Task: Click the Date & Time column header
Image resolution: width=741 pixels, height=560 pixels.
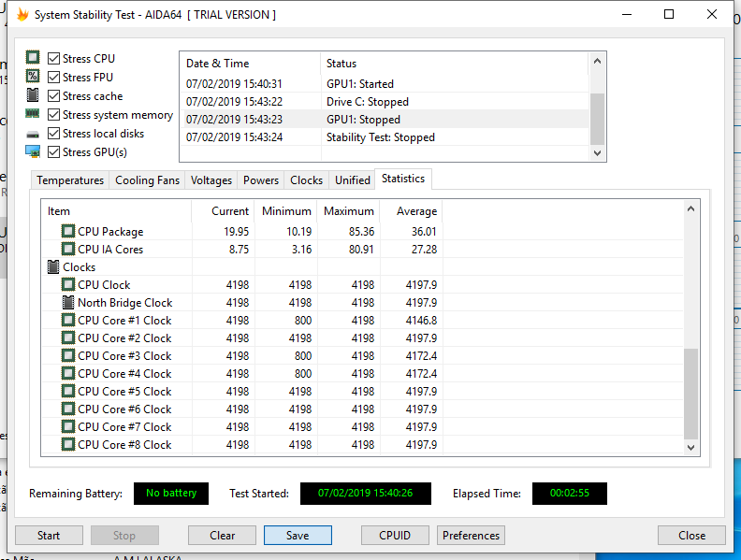Action: pos(251,64)
